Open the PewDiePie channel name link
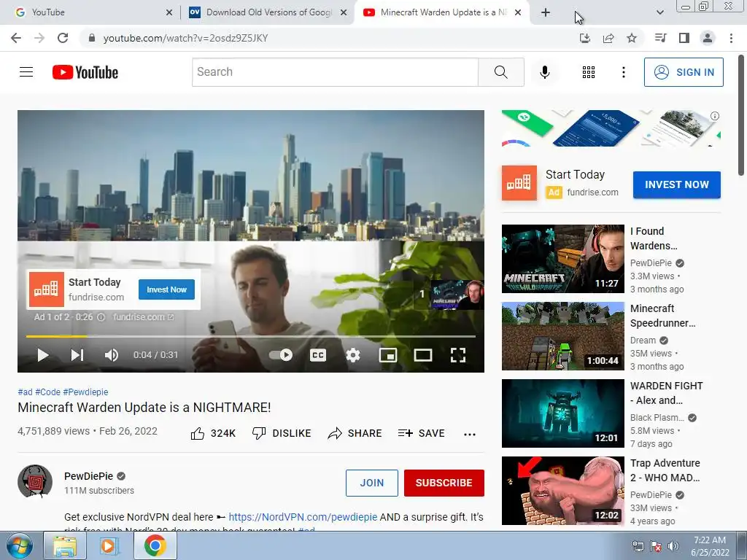This screenshot has width=747, height=560. [88, 476]
